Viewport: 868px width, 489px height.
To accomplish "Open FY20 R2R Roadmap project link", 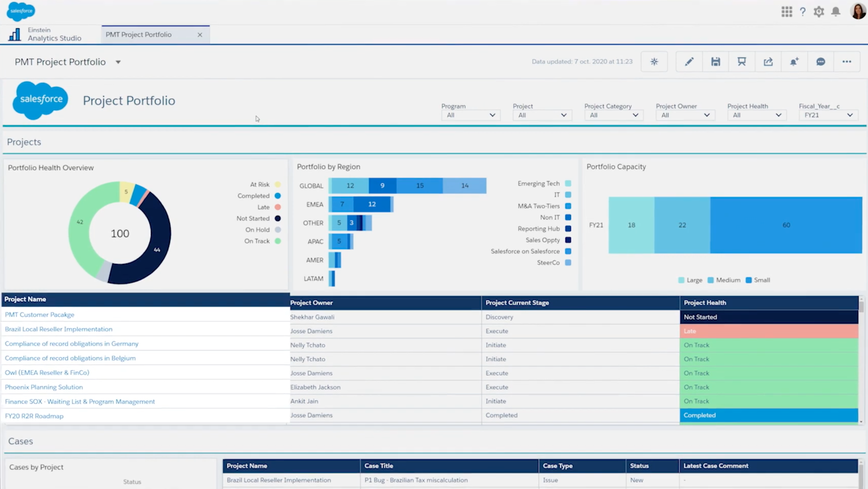I will pos(34,416).
